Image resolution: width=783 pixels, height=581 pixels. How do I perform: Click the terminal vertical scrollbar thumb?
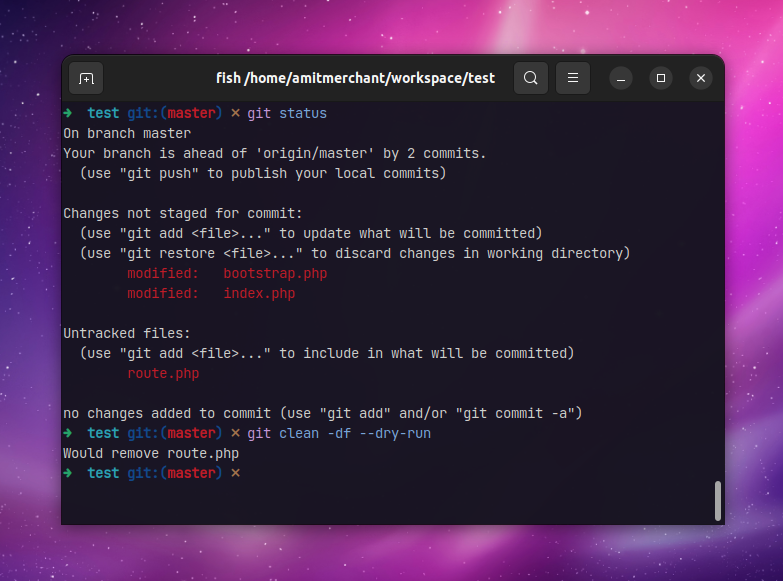717,500
